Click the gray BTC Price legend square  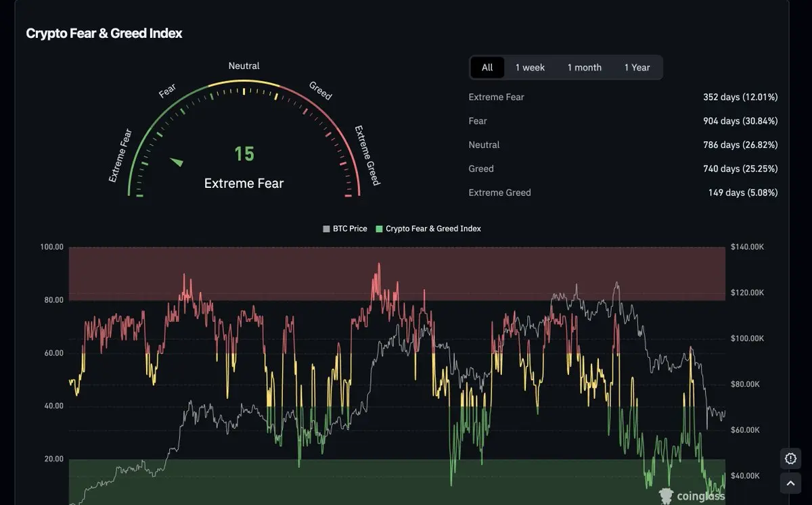point(326,229)
